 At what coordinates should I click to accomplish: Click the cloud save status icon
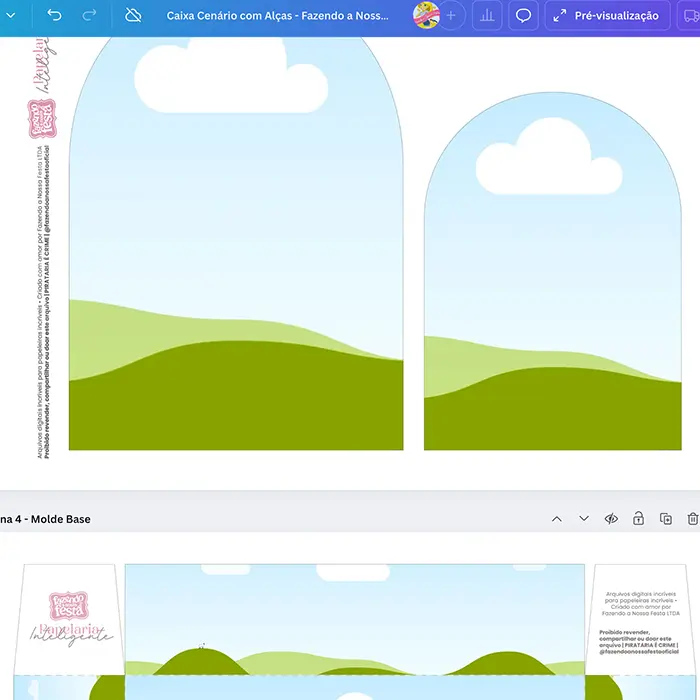pyautogui.click(x=133, y=15)
